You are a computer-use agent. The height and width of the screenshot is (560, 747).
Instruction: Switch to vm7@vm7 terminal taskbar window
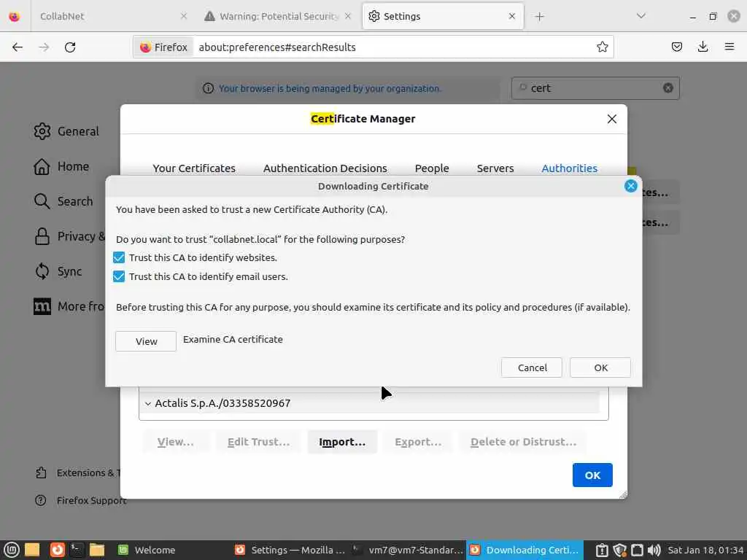[407, 550]
